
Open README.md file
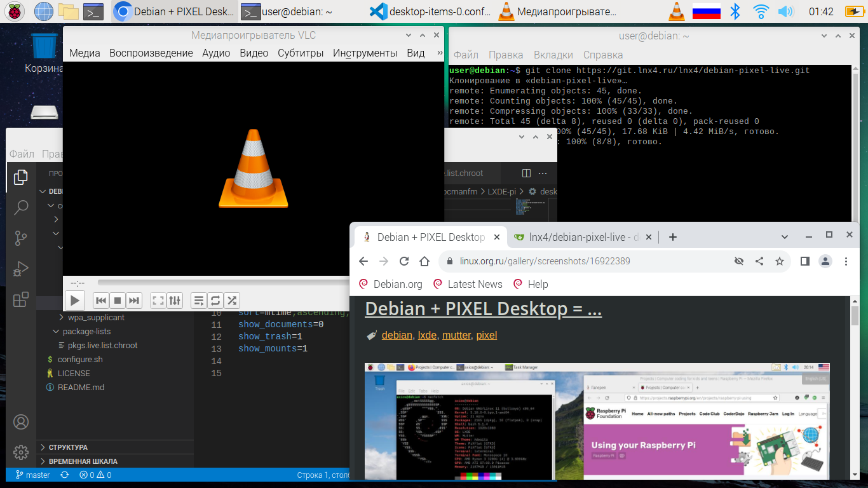(x=81, y=387)
